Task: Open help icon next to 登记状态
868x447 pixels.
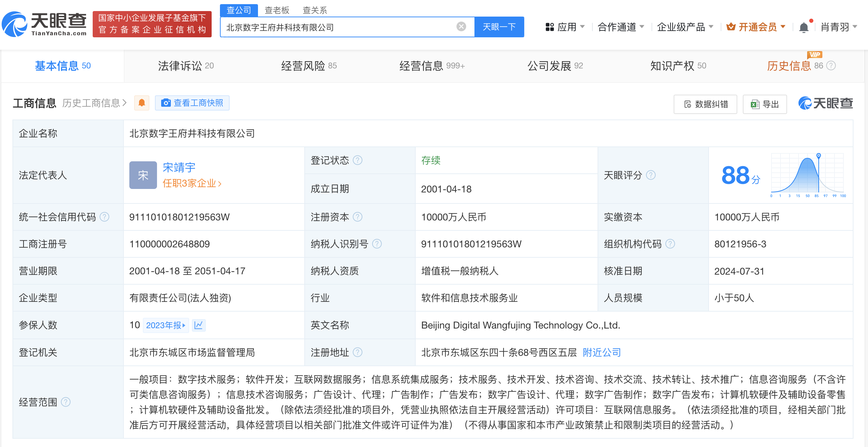Action: (358, 160)
